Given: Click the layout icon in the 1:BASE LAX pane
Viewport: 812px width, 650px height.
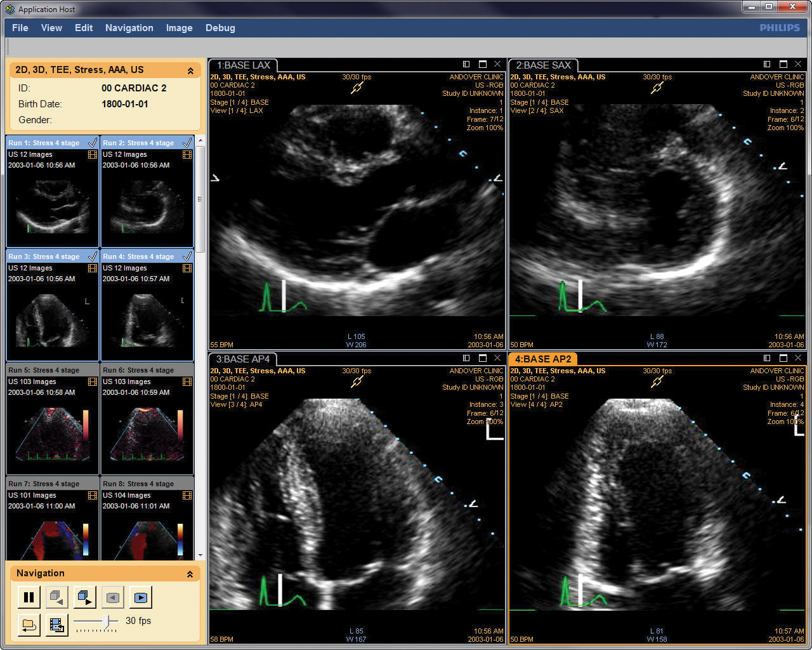Looking at the screenshot, I should pyautogui.click(x=466, y=64).
